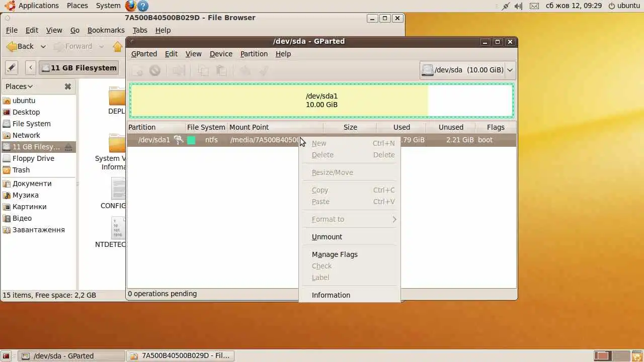Viewport: 644px width, 362px height.
Task: Select the /dev/sda1 partition graphic bar
Action: pyautogui.click(x=321, y=100)
